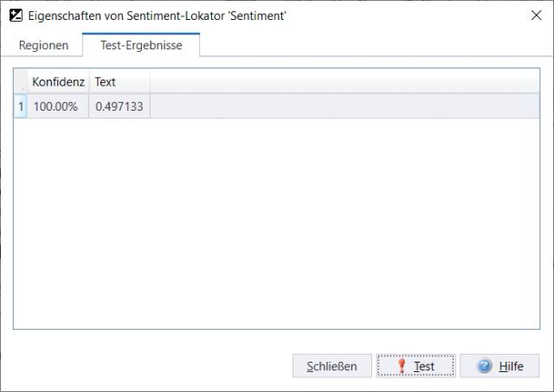
Task: Click the dialog title 'Eigenschaften von Sentiment-Lokator'
Action: coord(158,15)
